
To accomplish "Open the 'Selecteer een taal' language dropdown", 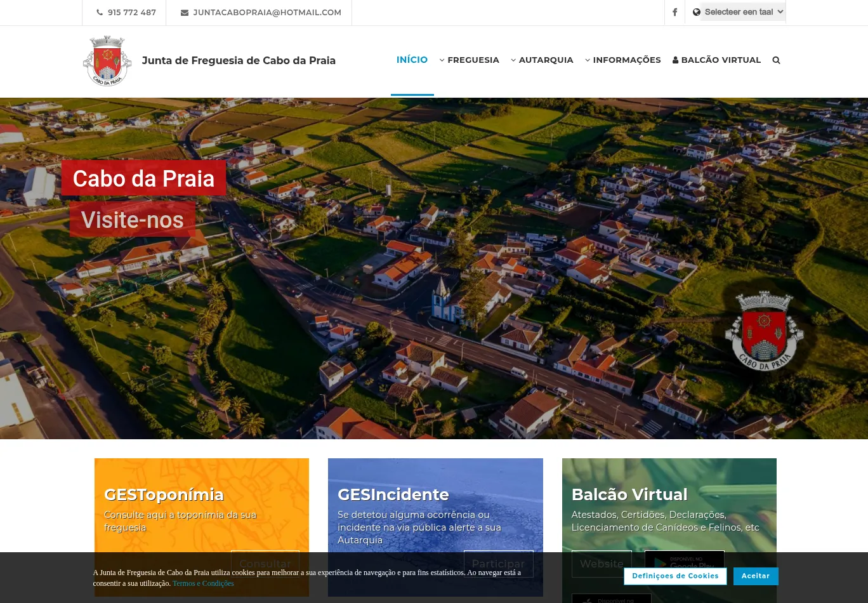I will click(743, 12).
